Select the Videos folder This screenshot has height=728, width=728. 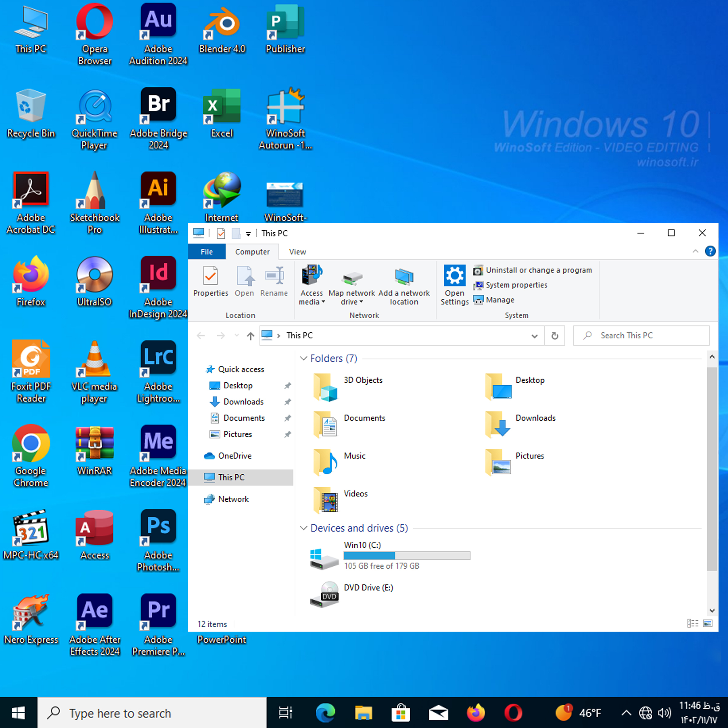click(x=340, y=500)
